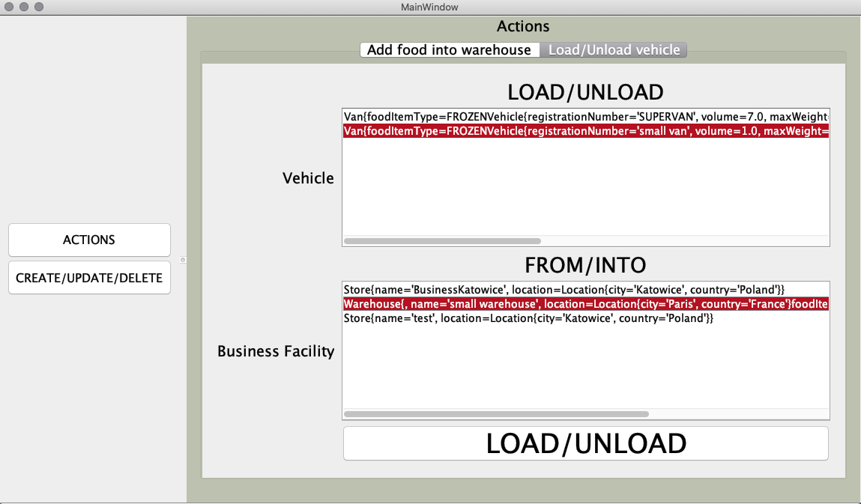Pick the Store named 'test' row
This screenshot has height=504, width=861.
[586, 318]
